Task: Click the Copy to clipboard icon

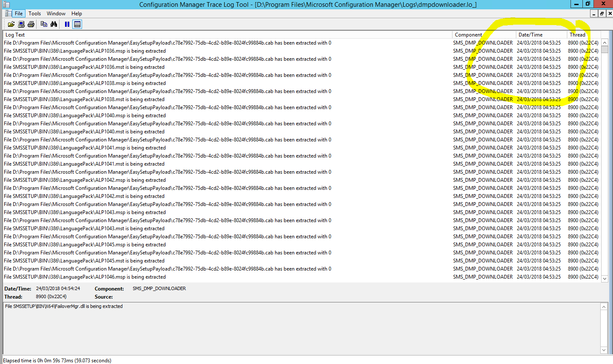Action: pyautogui.click(x=44, y=24)
